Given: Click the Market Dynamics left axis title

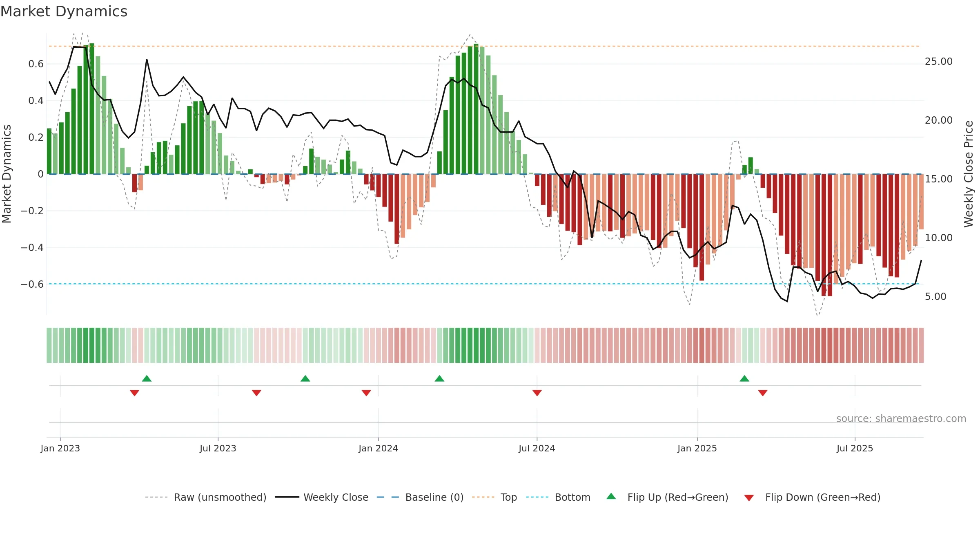Looking at the screenshot, I should click(x=7, y=174).
